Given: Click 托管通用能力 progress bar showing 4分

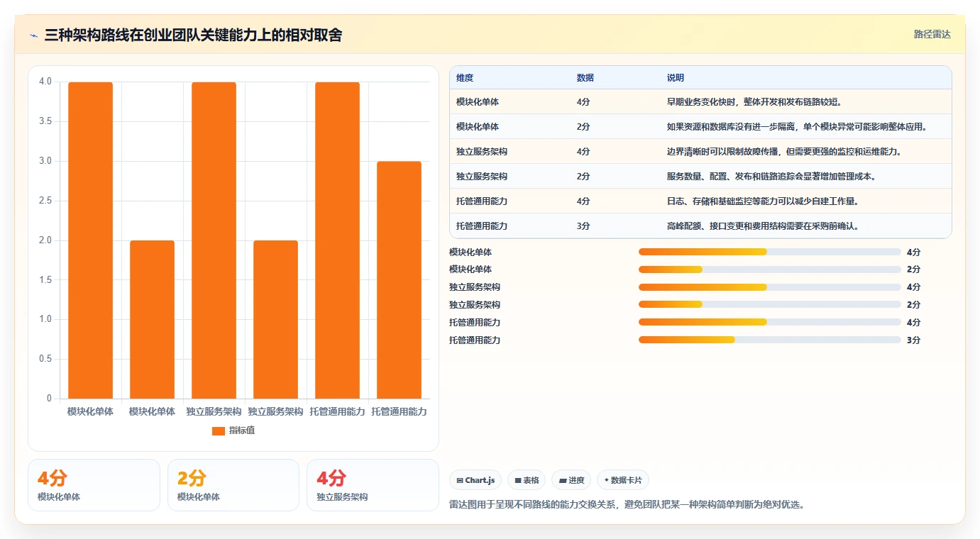Looking at the screenshot, I should coord(770,323).
